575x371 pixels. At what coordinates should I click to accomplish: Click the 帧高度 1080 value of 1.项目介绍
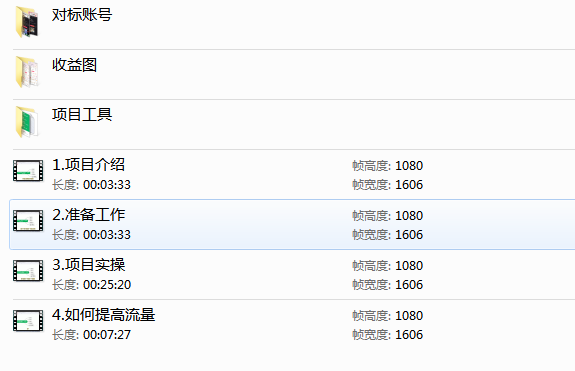[x=409, y=166]
